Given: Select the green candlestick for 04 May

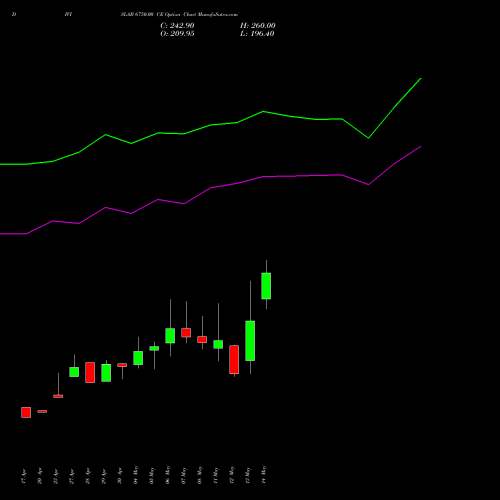Looking at the screenshot, I should point(138,358).
